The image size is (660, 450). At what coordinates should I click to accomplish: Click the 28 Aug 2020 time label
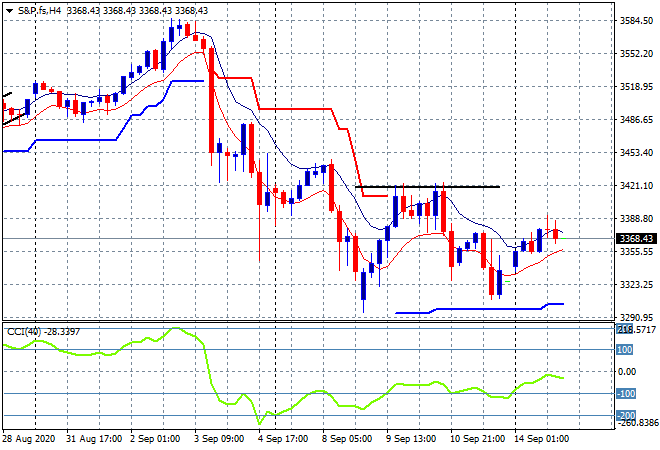coord(29,439)
